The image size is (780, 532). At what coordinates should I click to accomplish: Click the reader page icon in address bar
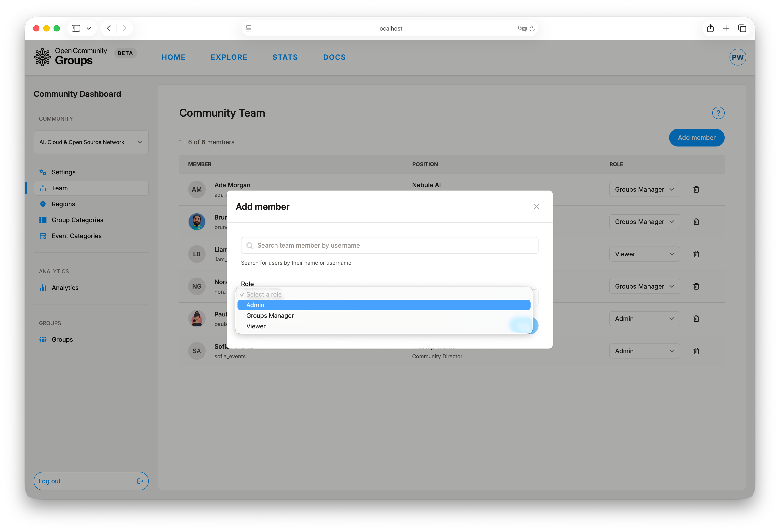(249, 29)
